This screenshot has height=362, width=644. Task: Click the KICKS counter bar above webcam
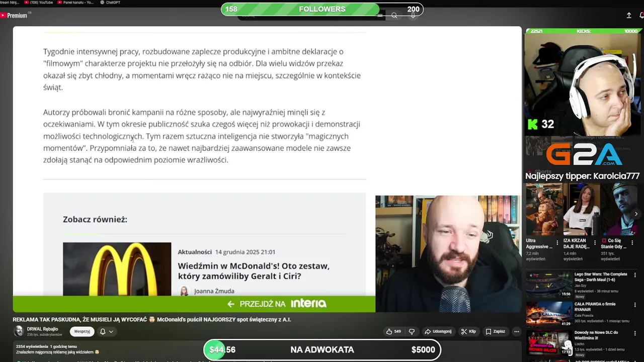584,31
